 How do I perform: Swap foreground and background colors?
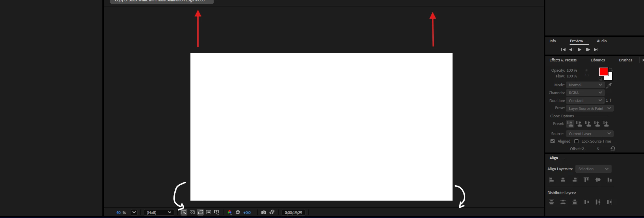[611, 70]
